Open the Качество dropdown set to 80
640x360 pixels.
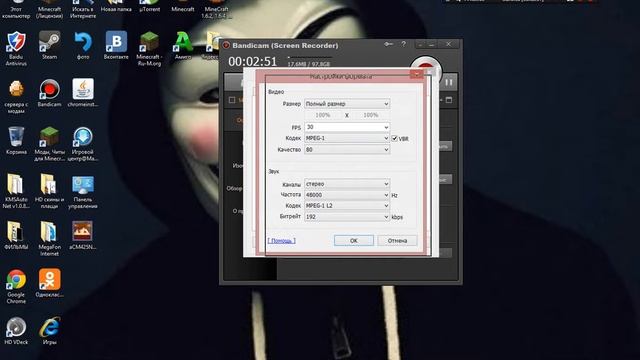coord(347,150)
